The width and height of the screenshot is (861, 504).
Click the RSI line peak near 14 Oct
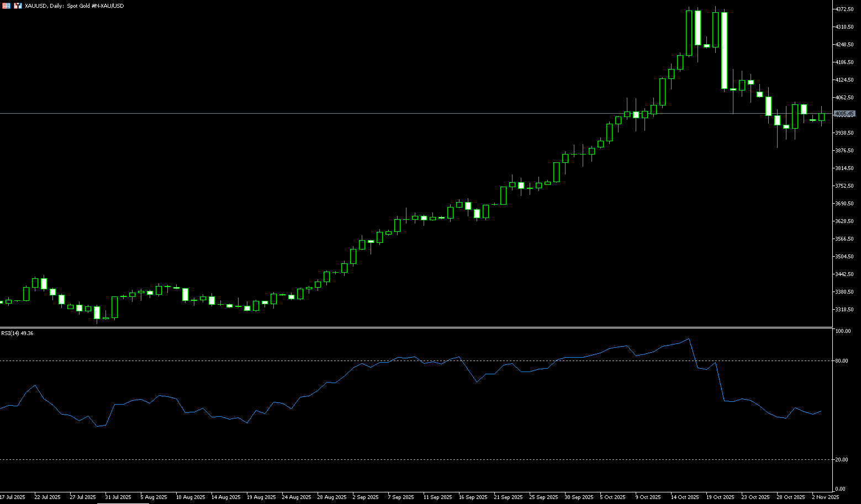[x=689, y=339]
